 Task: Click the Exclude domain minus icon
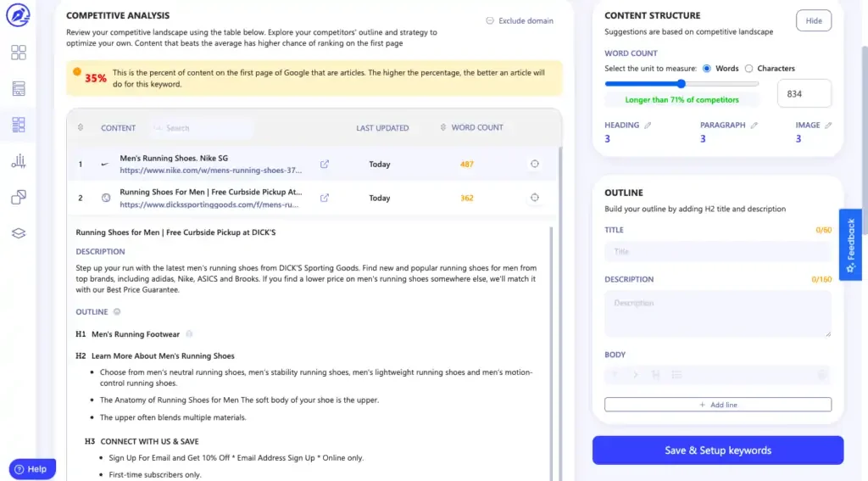(490, 20)
